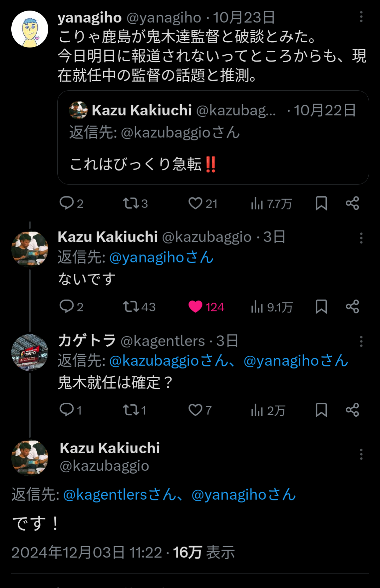Image resolution: width=380 pixels, height=588 pixels.
Task: Repost yanagiho's post with 3 reposts
Action: [x=131, y=203]
